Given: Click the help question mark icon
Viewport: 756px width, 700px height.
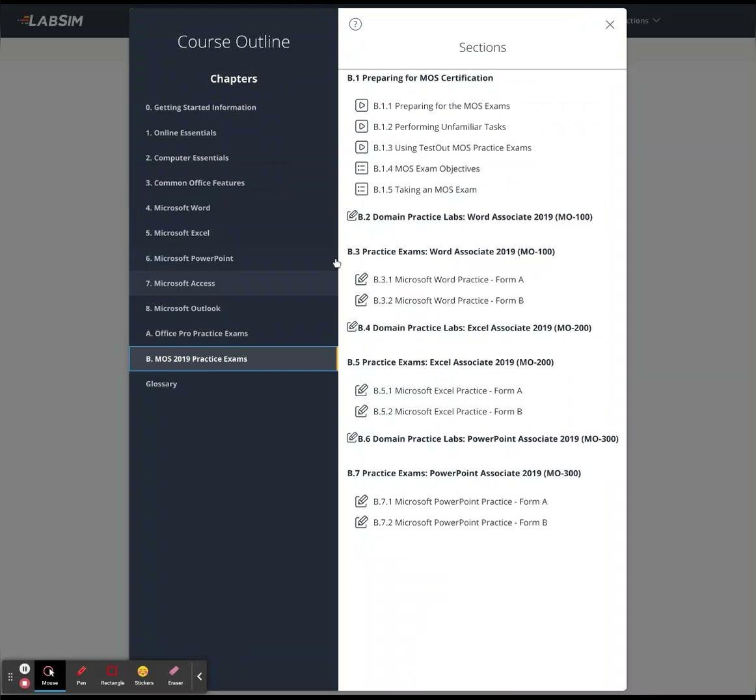Looking at the screenshot, I should [355, 24].
